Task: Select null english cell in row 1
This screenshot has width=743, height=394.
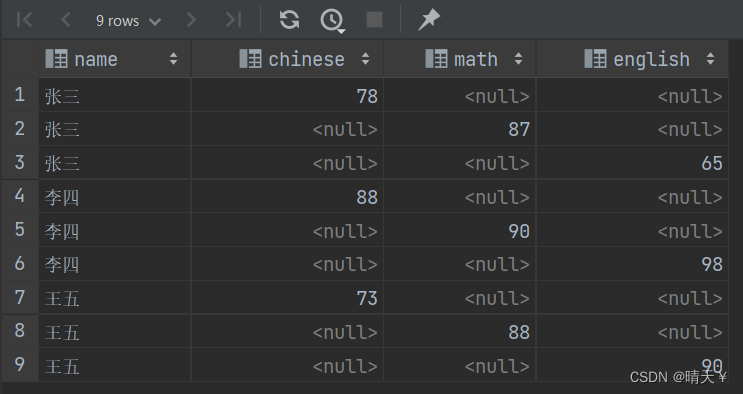Action: [x=632, y=95]
